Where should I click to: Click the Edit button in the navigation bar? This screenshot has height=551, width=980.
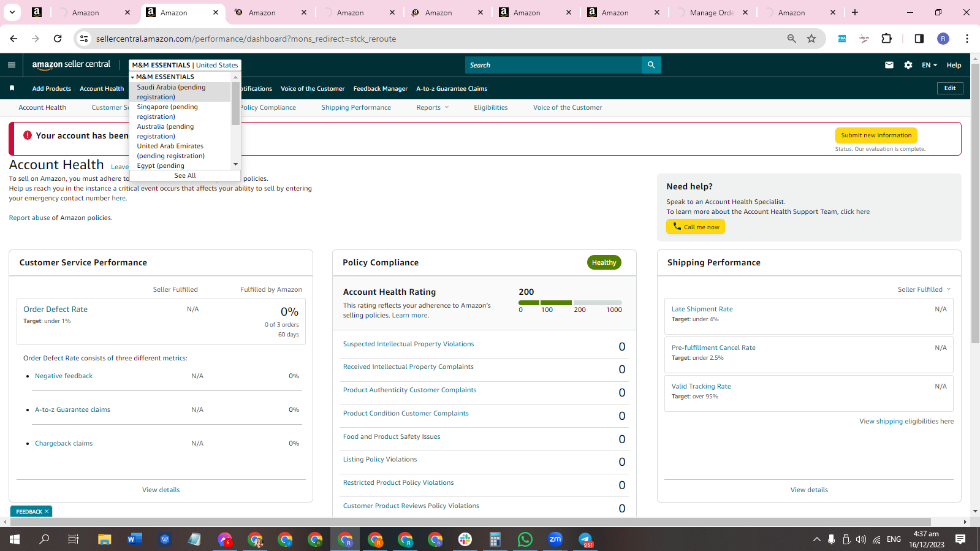[x=950, y=88]
